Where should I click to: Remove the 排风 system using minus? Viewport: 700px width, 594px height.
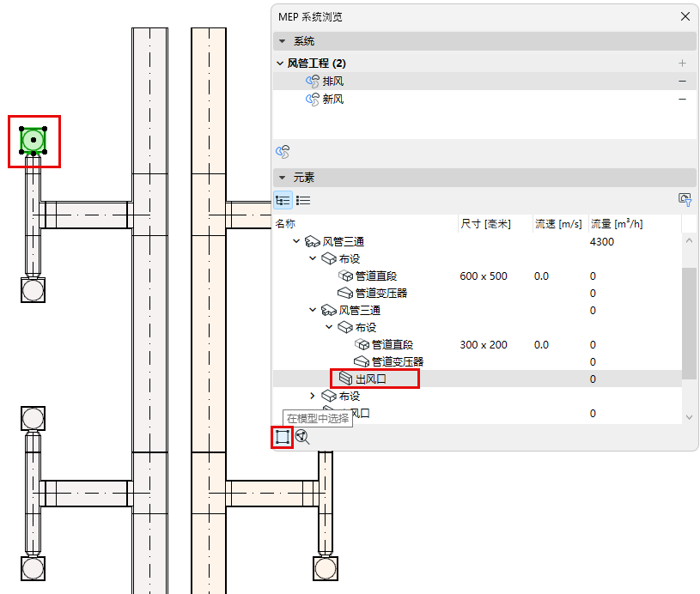[682, 82]
